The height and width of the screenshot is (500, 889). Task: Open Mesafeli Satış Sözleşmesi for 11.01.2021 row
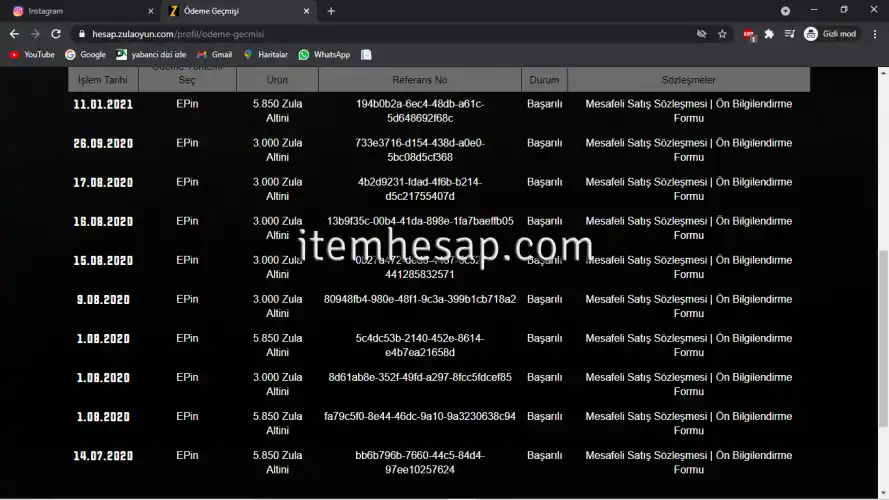[x=647, y=104]
